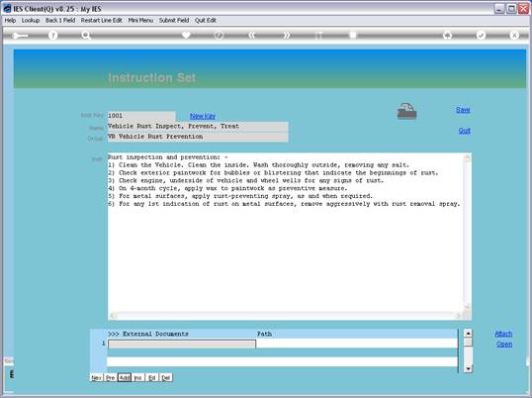Click the round X cancel icon in the toolbar
532x398 pixels.
click(x=514, y=35)
